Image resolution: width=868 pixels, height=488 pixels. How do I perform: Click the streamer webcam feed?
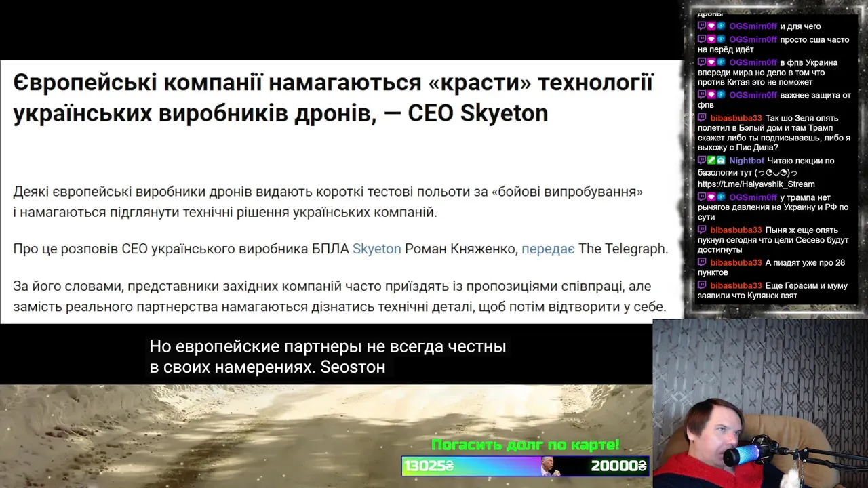coord(760,403)
